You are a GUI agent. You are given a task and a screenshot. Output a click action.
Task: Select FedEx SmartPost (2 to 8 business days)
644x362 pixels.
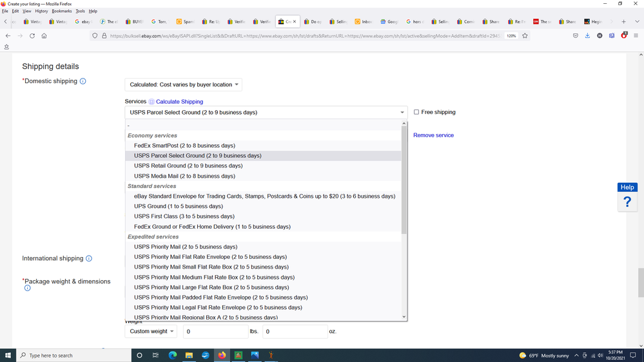point(263,146)
